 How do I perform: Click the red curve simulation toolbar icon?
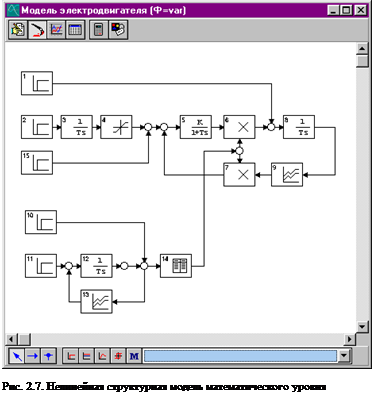[x=37, y=30]
